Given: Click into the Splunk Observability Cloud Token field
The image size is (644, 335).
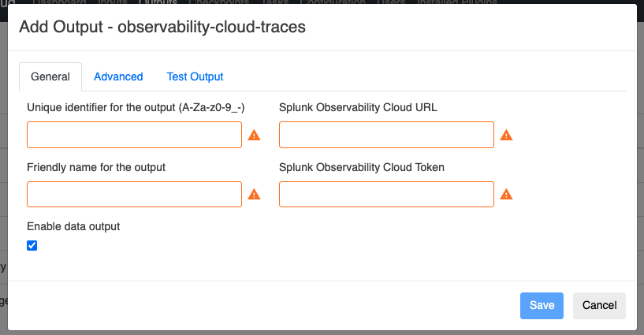Looking at the screenshot, I should click(x=386, y=194).
